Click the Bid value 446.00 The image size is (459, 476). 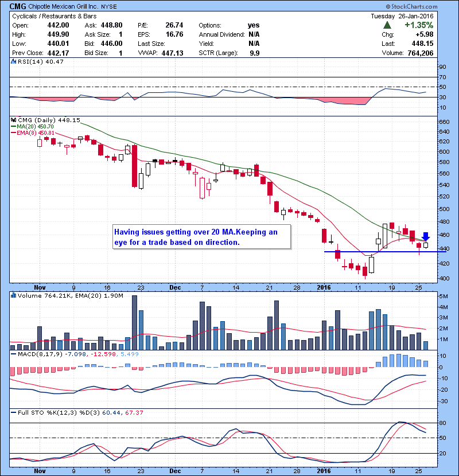(111, 44)
